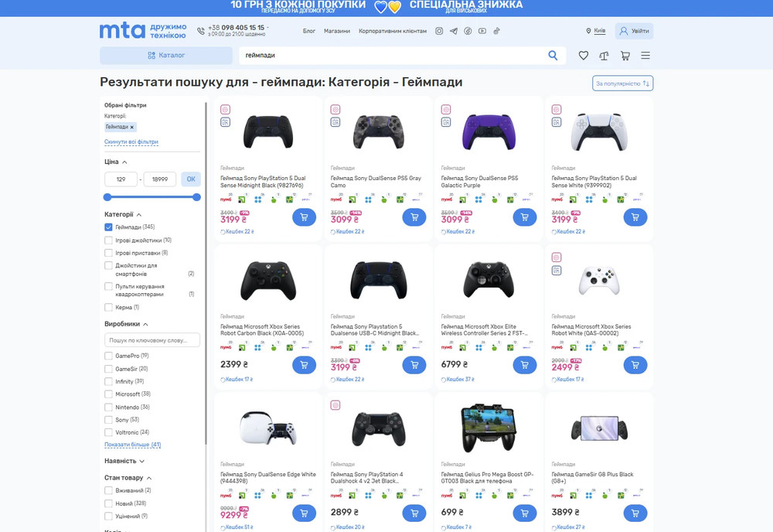Open the shopping cart in header
Screen dimensions: 773x532
(625, 56)
